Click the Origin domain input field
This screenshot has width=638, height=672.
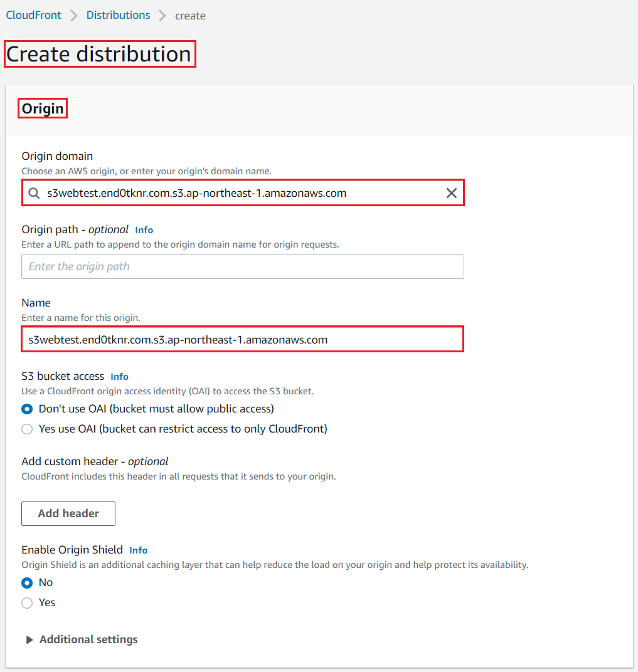(243, 193)
